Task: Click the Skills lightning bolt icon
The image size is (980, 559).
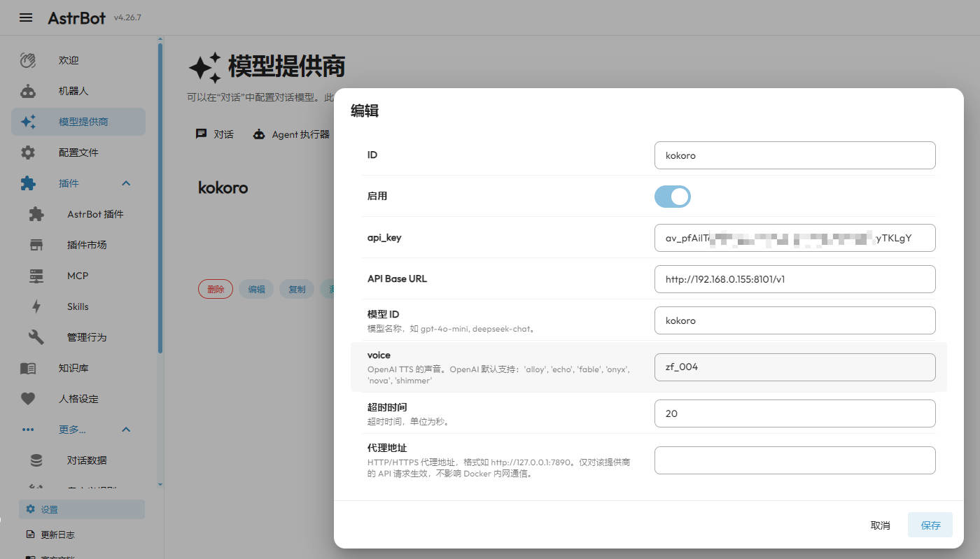Action: (x=36, y=306)
